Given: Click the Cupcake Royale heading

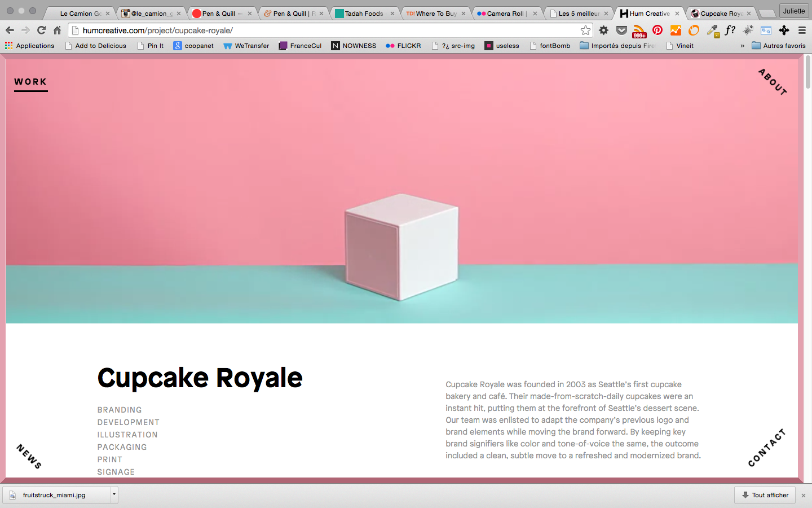Looking at the screenshot, I should [x=200, y=379].
